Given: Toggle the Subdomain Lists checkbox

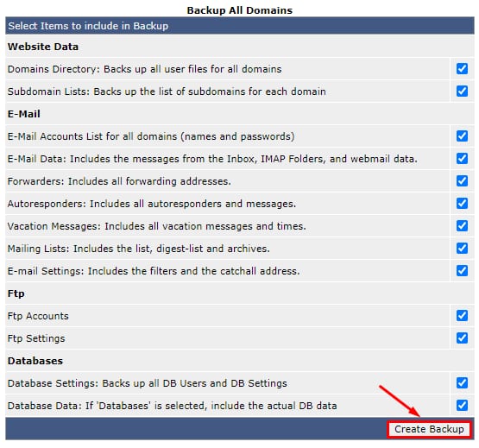Looking at the screenshot, I should point(462,91).
